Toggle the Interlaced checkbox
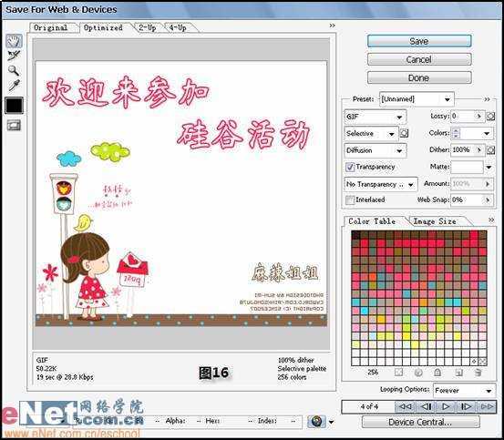The image size is (504, 440). coord(349,200)
